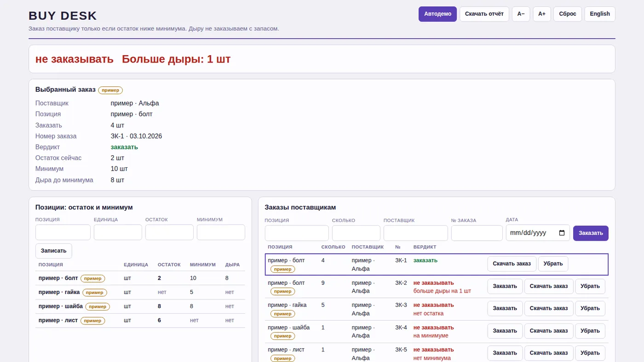Focus the Поставщик input in orders form

416,233
